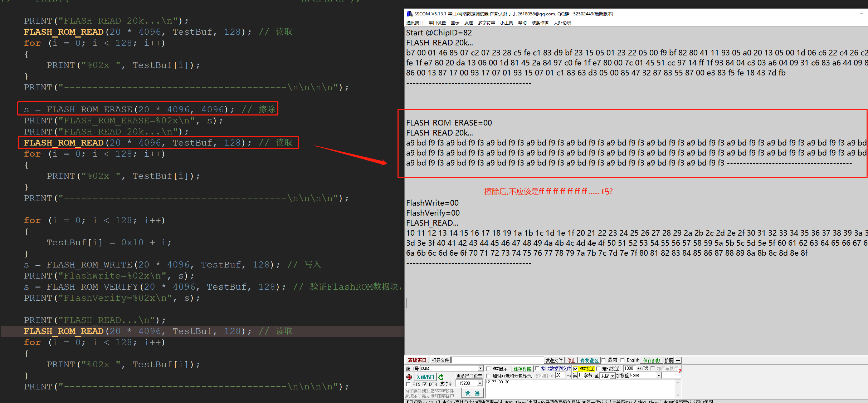This screenshot has height=403, width=868.
Task: Check the English language checkbox
Action: pos(623,360)
